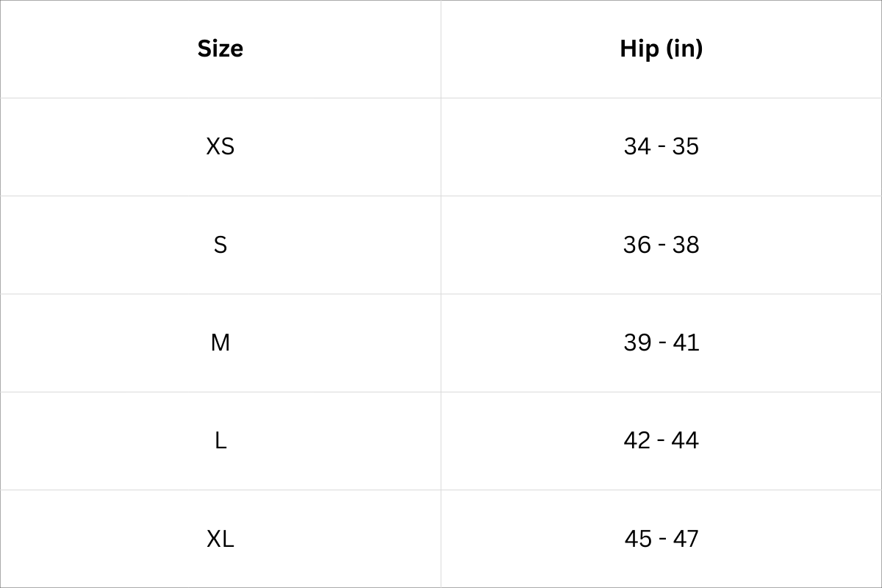Click the number 36 in S row
The image size is (882, 588).
(x=637, y=244)
